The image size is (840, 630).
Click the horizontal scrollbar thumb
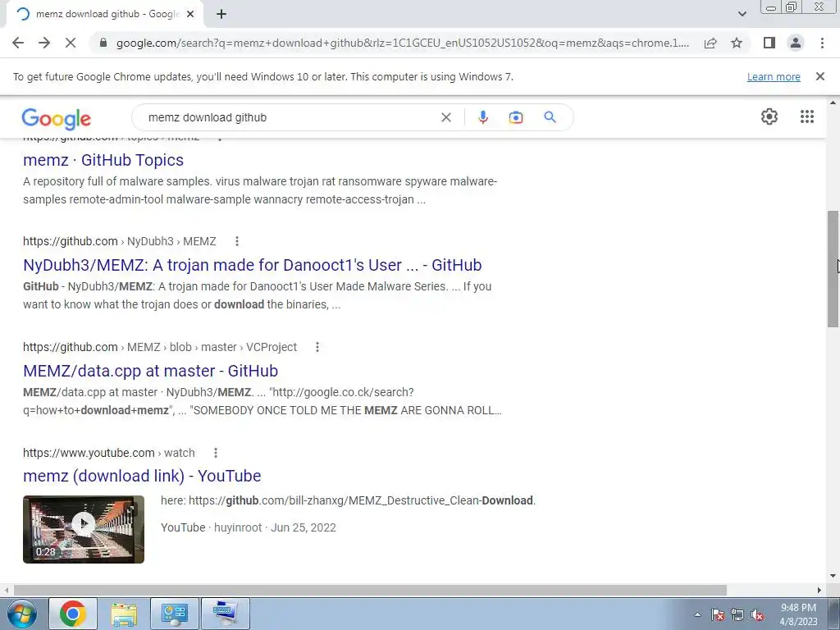(x=370, y=590)
